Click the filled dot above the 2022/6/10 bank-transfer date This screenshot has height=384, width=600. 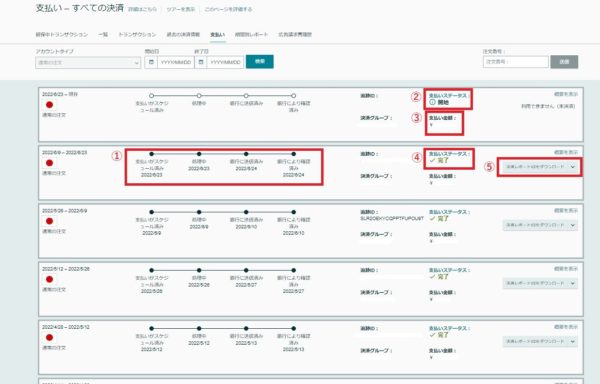(246, 212)
